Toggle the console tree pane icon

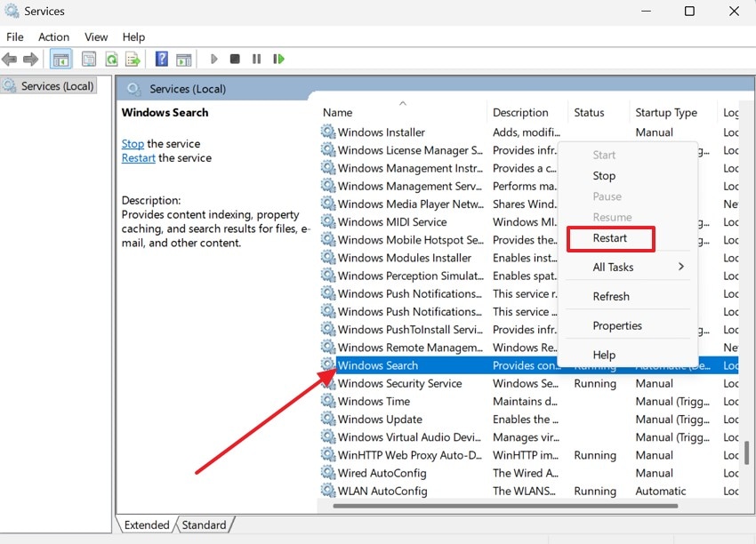pos(60,59)
